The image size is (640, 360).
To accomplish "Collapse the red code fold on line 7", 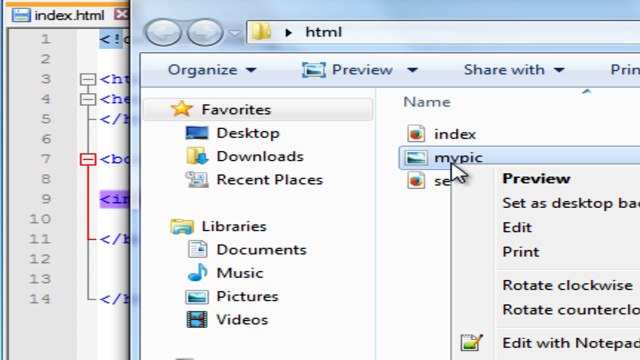I will (88, 159).
